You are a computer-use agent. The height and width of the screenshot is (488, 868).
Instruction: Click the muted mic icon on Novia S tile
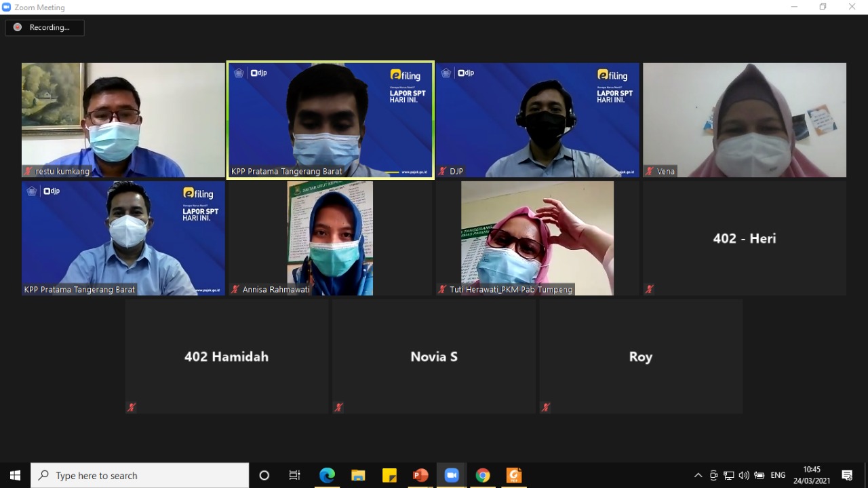(x=338, y=407)
